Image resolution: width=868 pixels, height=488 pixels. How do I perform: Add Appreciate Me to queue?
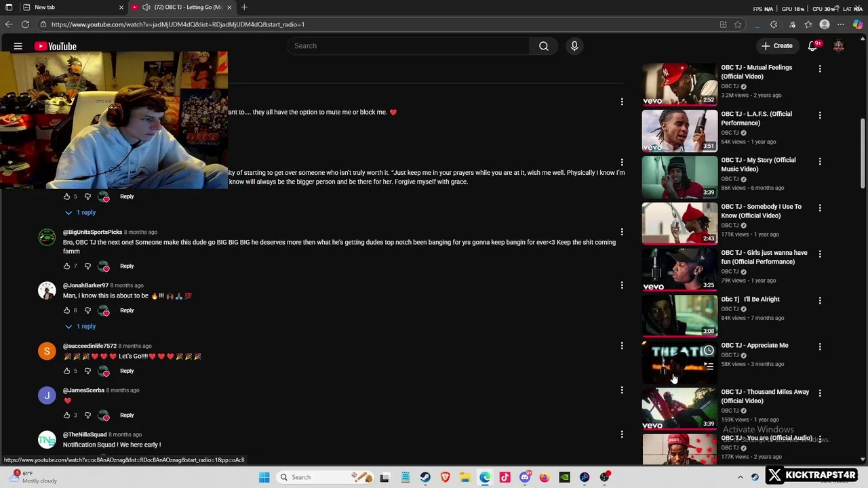pyautogui.click(x=709, y=366)
